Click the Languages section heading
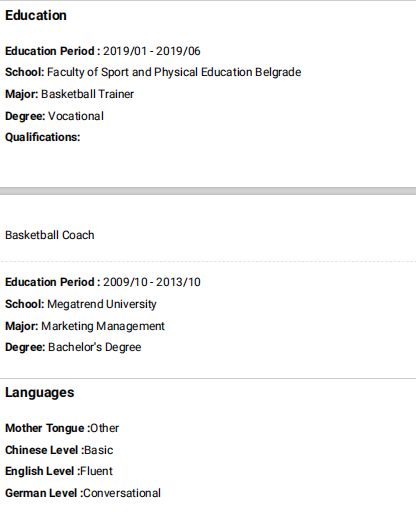 point(40,393)
